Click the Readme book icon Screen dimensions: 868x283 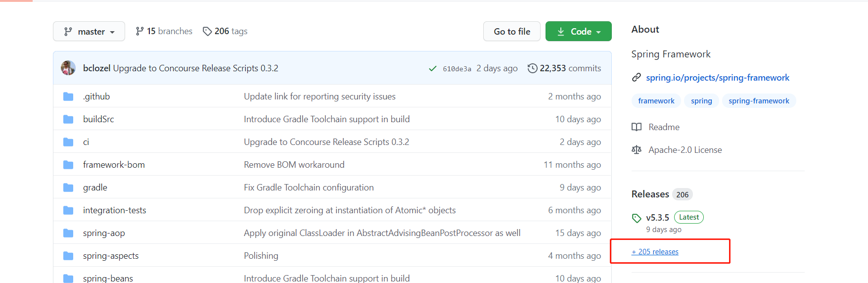point(637,127)
